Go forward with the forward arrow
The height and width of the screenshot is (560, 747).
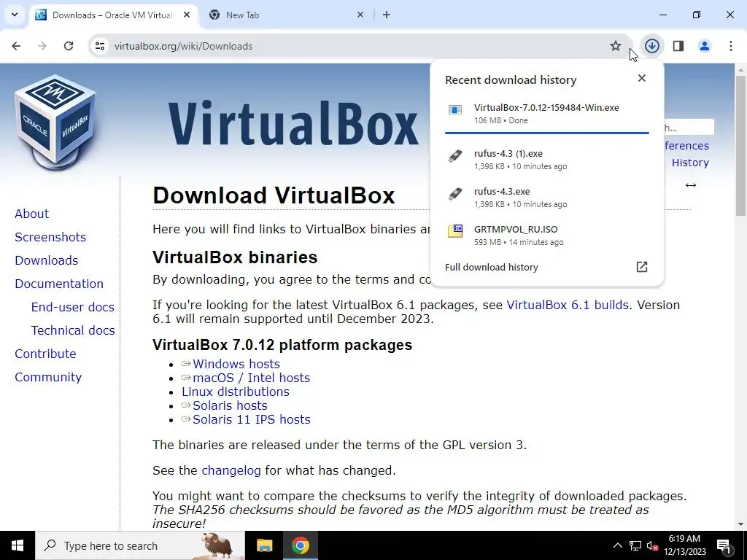(42, 46)
